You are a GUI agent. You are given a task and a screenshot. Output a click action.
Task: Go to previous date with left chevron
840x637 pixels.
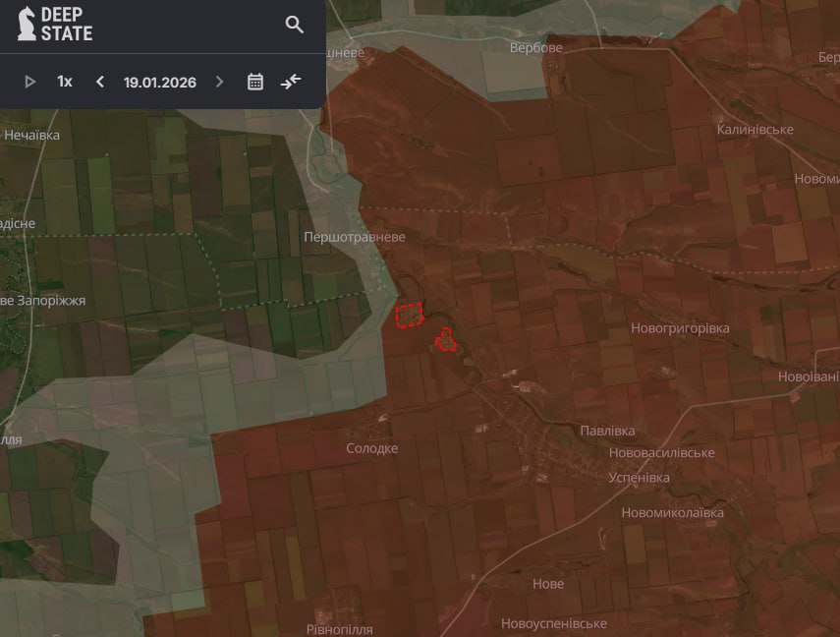click(100, 82)
